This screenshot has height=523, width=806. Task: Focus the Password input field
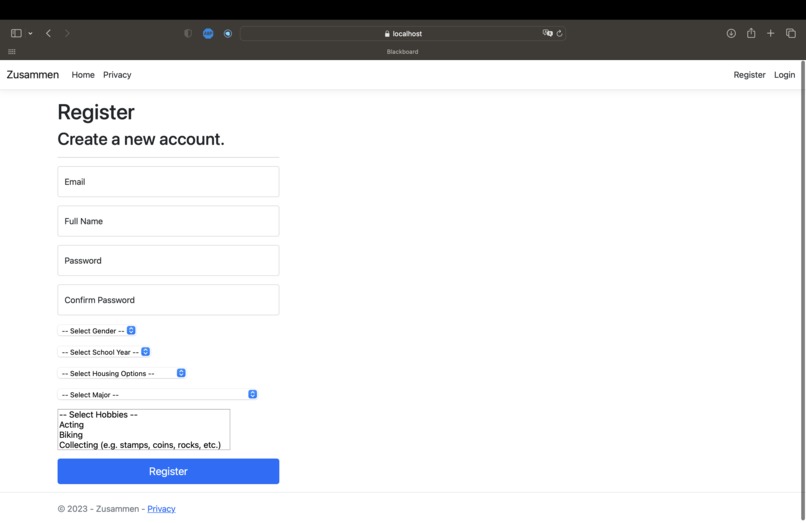(x=168, y=261)
